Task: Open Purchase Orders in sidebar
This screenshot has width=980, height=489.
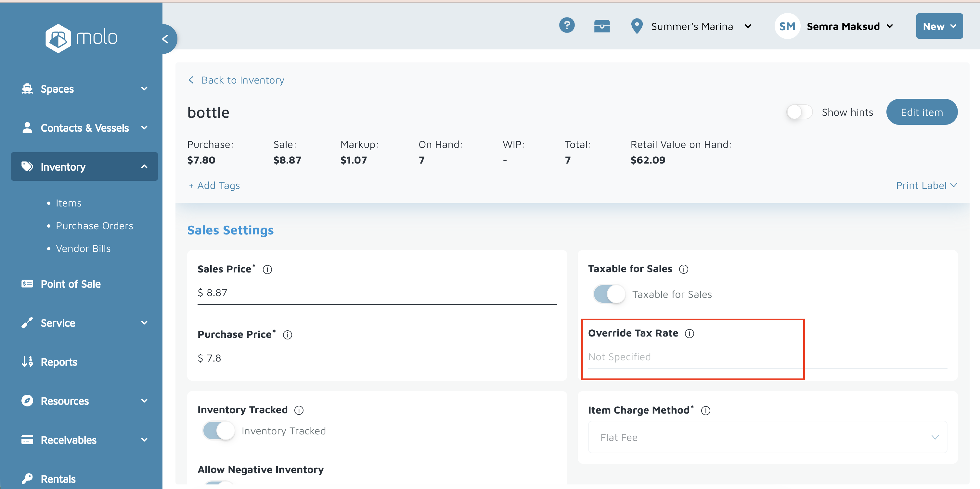Action: pos(94,226)
